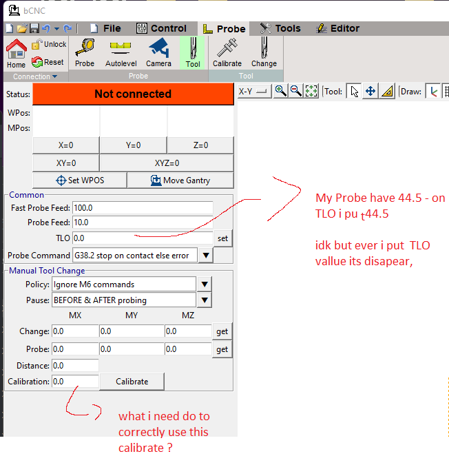
Task: Click the Change MZ field
Action: [188, 331]
